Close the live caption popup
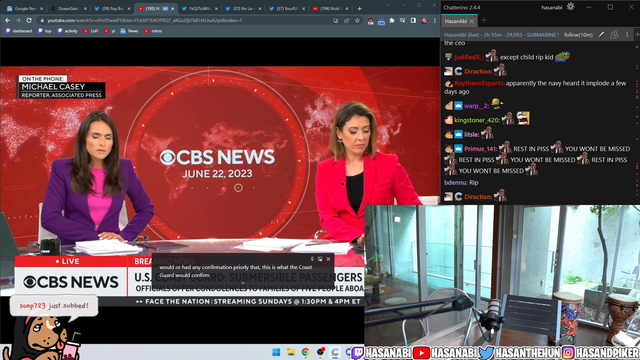640x360 pixels. click(x=328, y=259)
